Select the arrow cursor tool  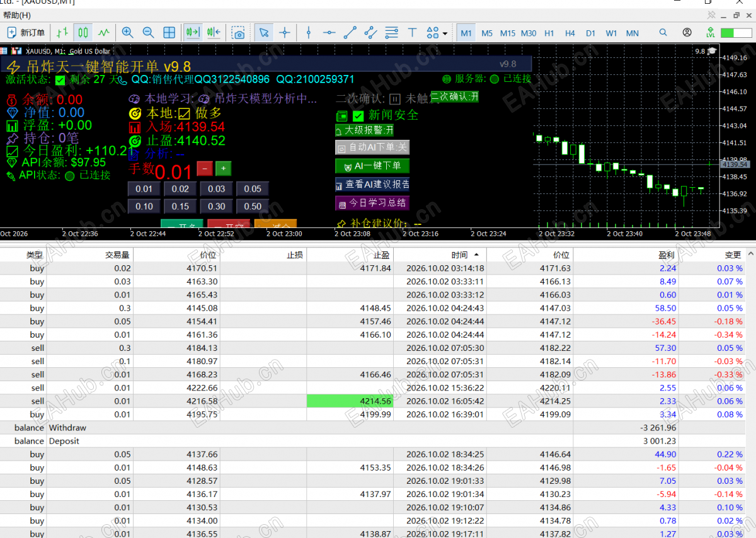[x=264, y=33]
